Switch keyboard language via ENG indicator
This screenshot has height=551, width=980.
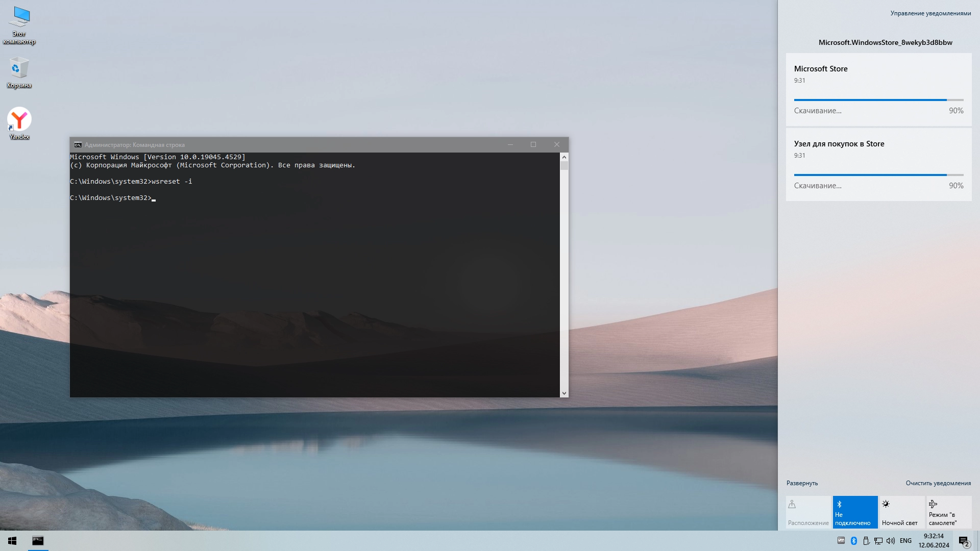click(x=905, y=541)
